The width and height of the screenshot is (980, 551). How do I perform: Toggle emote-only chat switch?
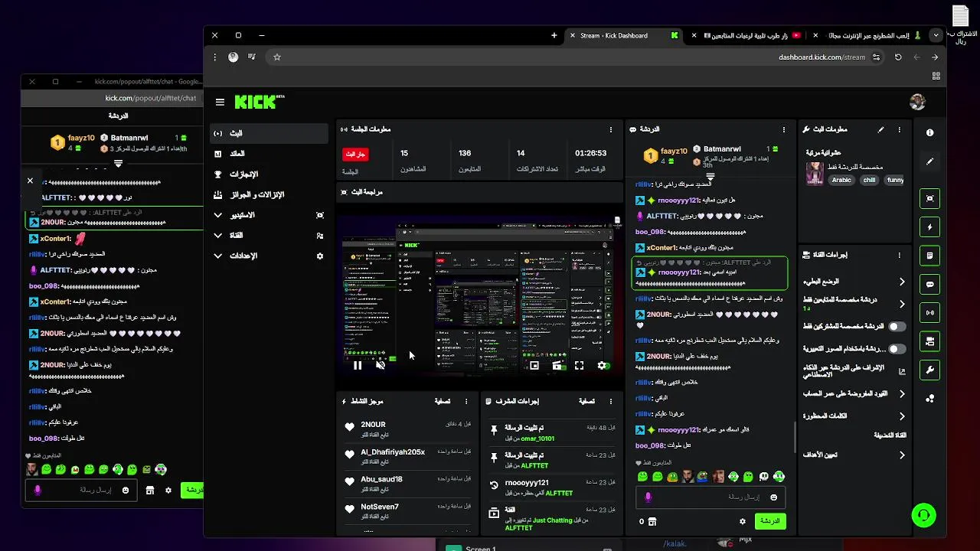[x=897, y=349]
